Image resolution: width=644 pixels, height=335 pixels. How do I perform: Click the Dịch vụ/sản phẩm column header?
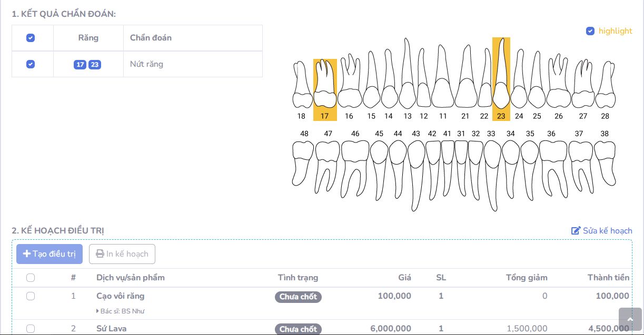(x=131, y=278)
